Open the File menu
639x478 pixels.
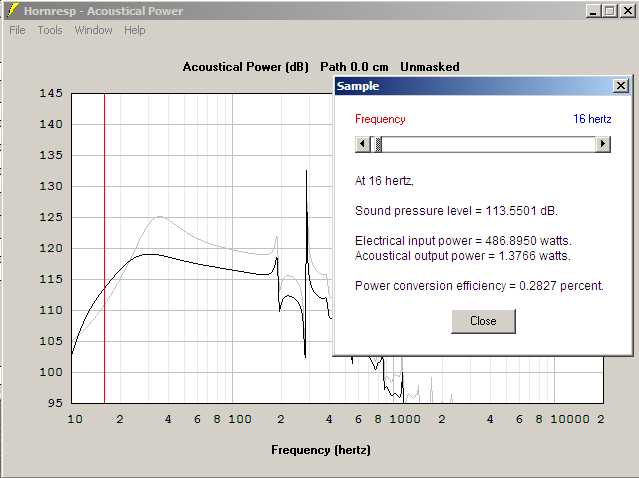17,31
